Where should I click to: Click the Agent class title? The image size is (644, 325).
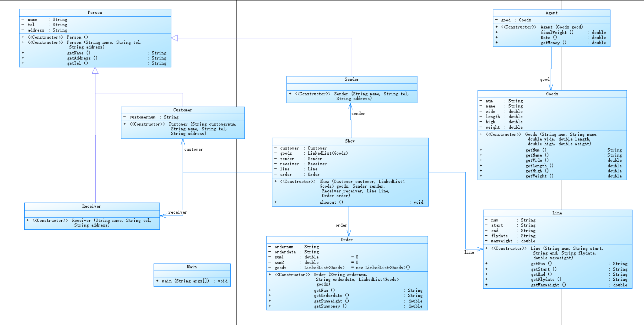pyautogui.click(x=551, y=13)
